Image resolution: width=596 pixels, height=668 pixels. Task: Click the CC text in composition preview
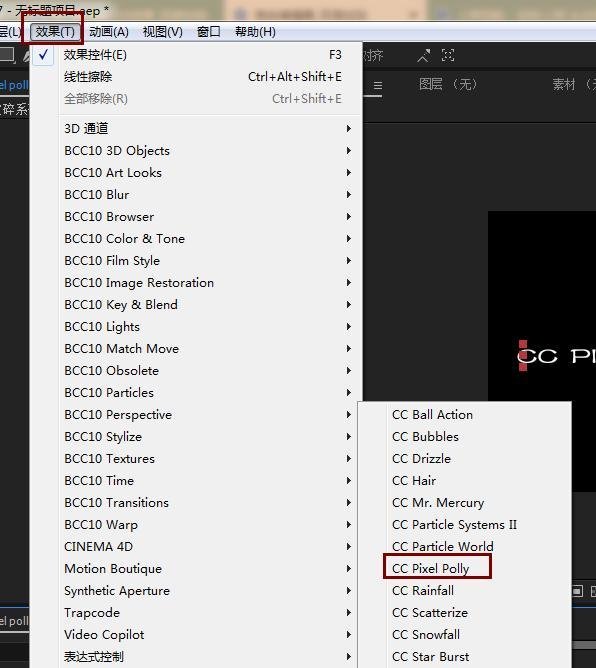(537, 356)
